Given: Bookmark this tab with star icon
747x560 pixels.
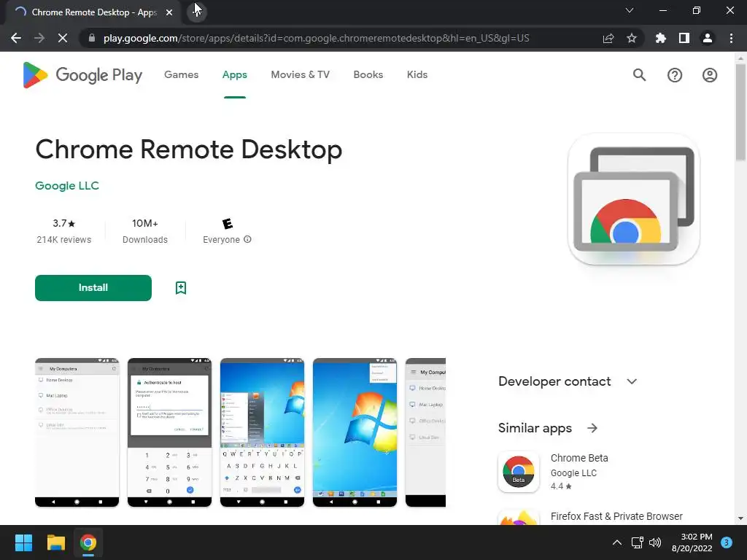Looking at the screenshot, I should [x=632, y=38].
